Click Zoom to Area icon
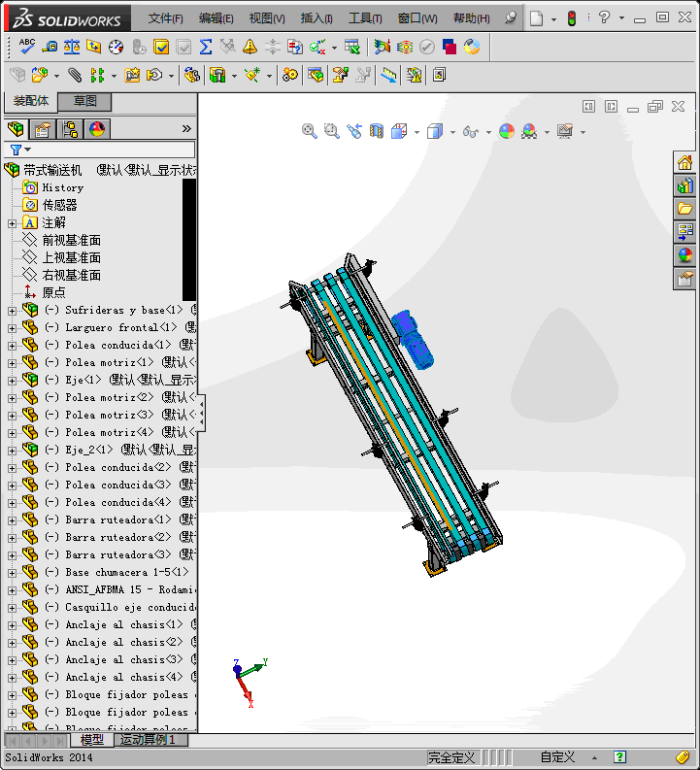This screenshot has width=700, height=770. (332, 131)
